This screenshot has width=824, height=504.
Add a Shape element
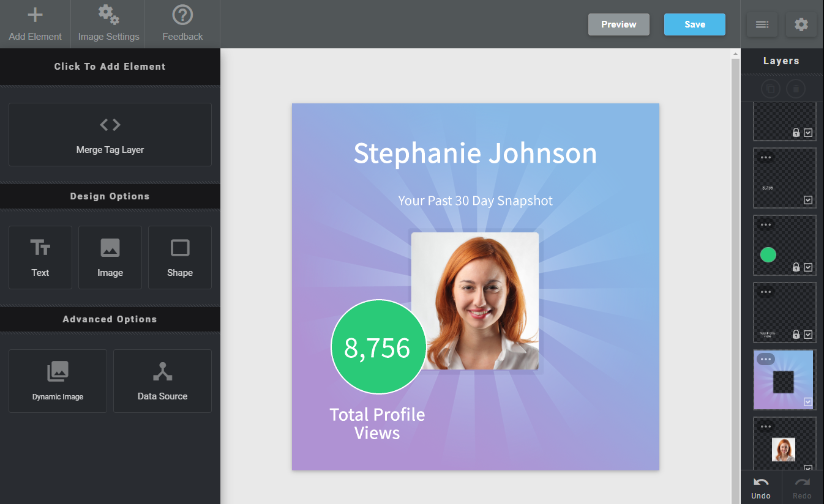click(x=180, y=258)
